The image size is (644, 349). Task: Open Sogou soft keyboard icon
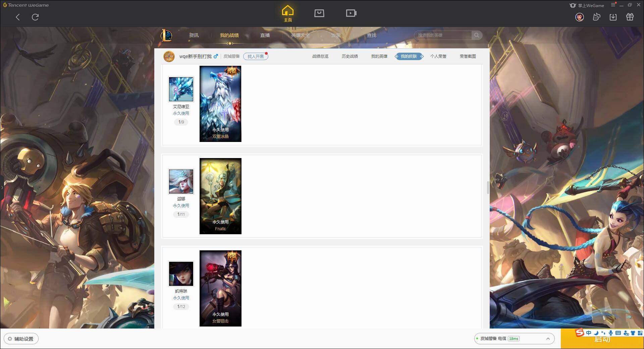618,333
